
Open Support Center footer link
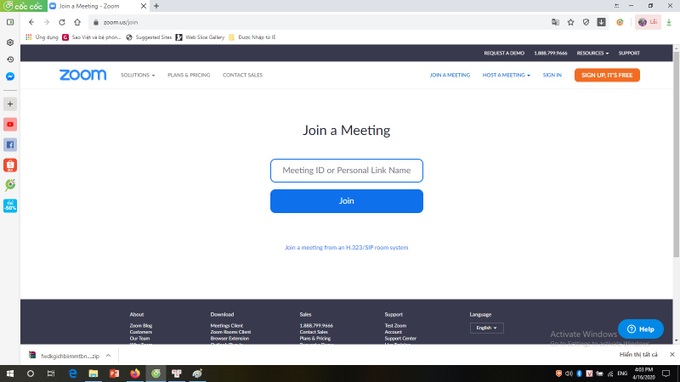(400, 338)
